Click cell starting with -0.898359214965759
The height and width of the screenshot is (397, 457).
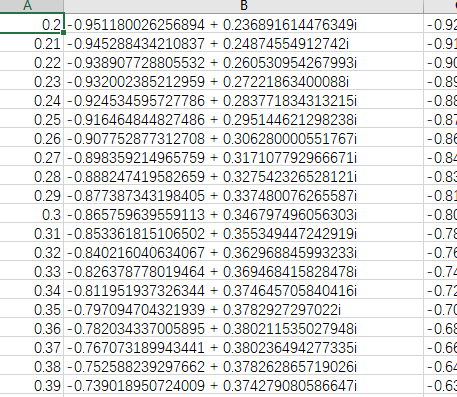(x=243, y=156)
